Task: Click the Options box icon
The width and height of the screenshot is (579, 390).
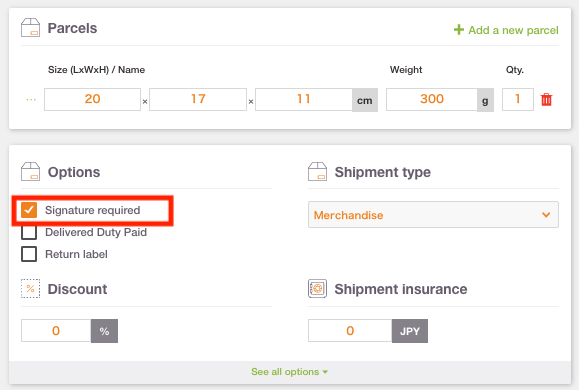Action: pos(30,171)
